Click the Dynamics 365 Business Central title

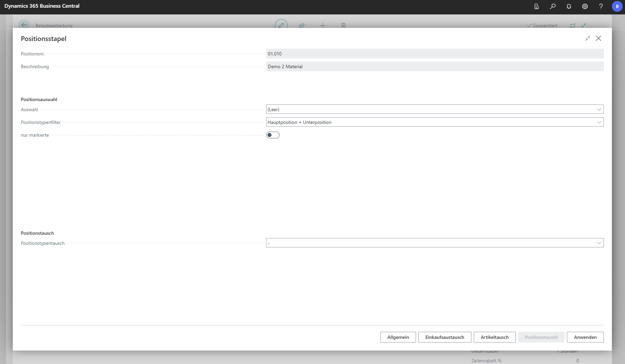(x=42, y=6)
